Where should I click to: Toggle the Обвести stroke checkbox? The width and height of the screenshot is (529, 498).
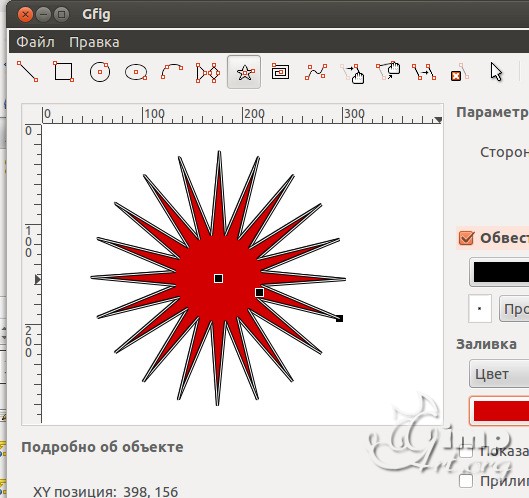point(466,238)
